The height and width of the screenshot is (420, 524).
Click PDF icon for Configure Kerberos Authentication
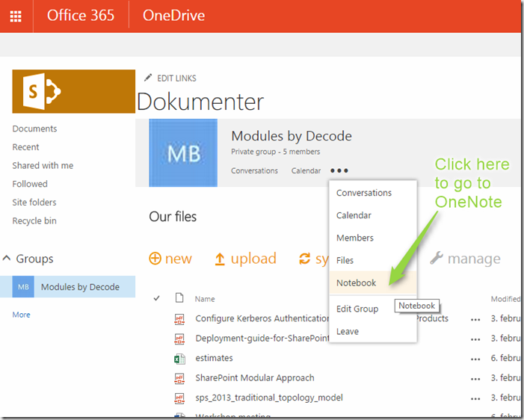click(x=179, y=319)
